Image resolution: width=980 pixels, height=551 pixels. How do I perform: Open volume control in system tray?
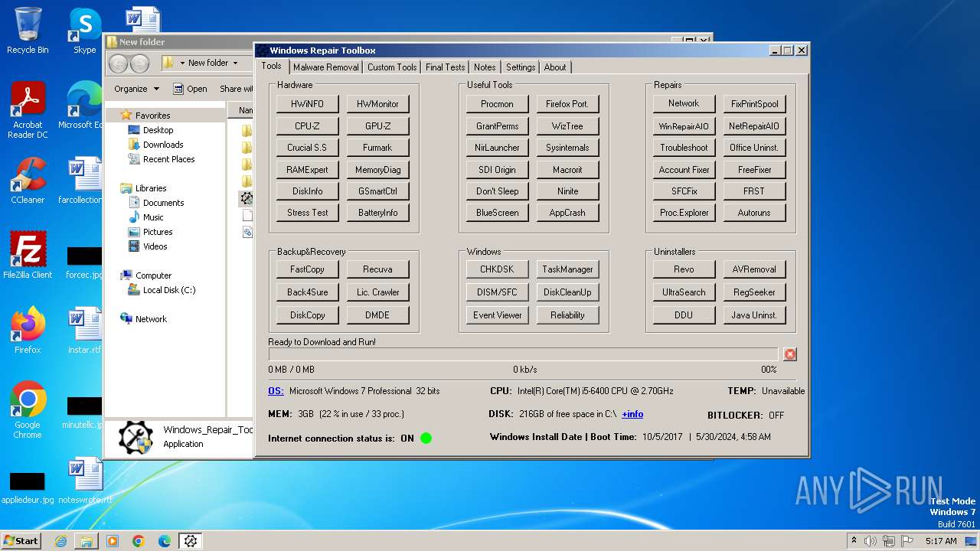point(871,541)
